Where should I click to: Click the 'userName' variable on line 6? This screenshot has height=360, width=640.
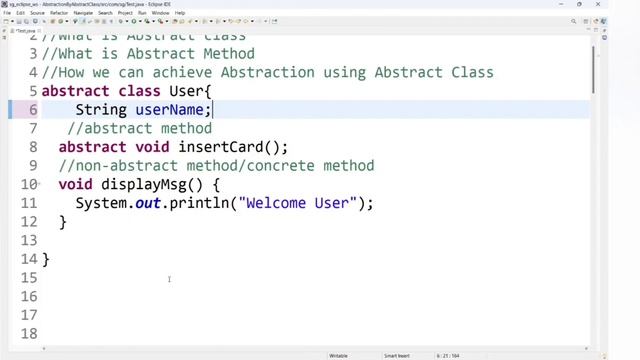point(169,110)
